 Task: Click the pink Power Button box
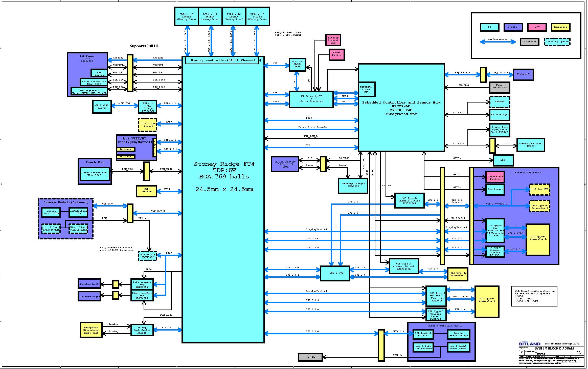[336, 54]
